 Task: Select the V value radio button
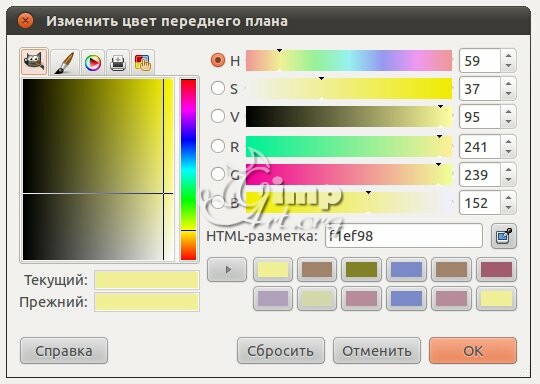pos(218,116)
